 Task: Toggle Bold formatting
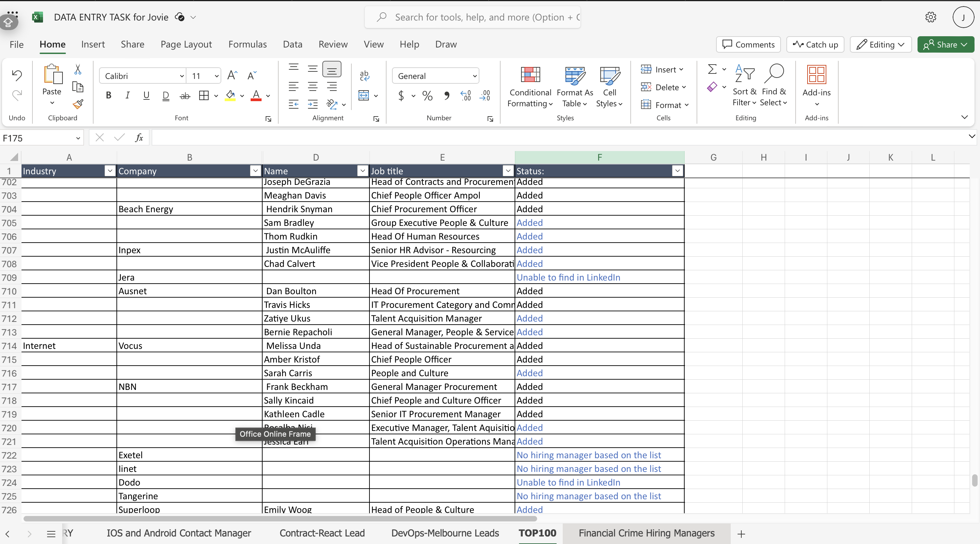pyautogui.click(x=109, y=96)
